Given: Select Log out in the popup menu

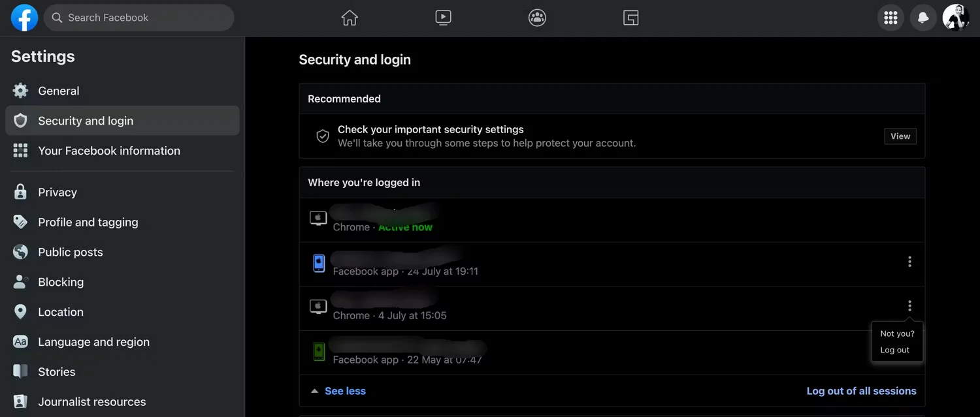Looking at the screenshot, I should pyautogui.click(x=894, y=350).
